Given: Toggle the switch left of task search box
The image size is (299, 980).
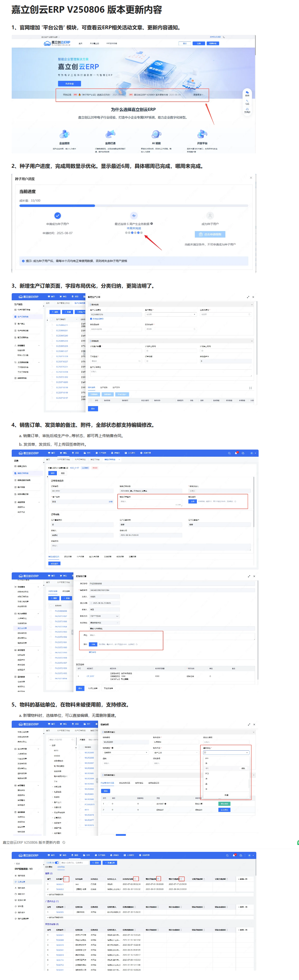Looking at the screenshot, I should coord(57,863).
